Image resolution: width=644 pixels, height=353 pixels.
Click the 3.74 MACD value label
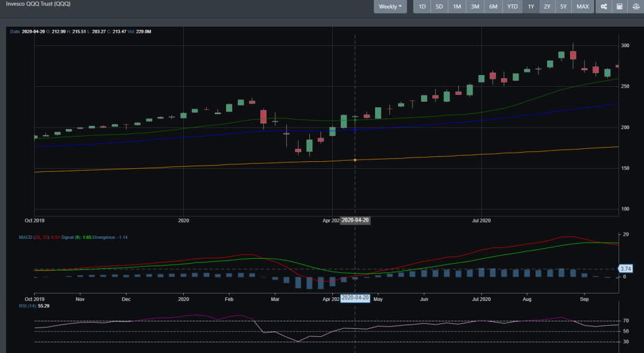[x=625, y=269]
